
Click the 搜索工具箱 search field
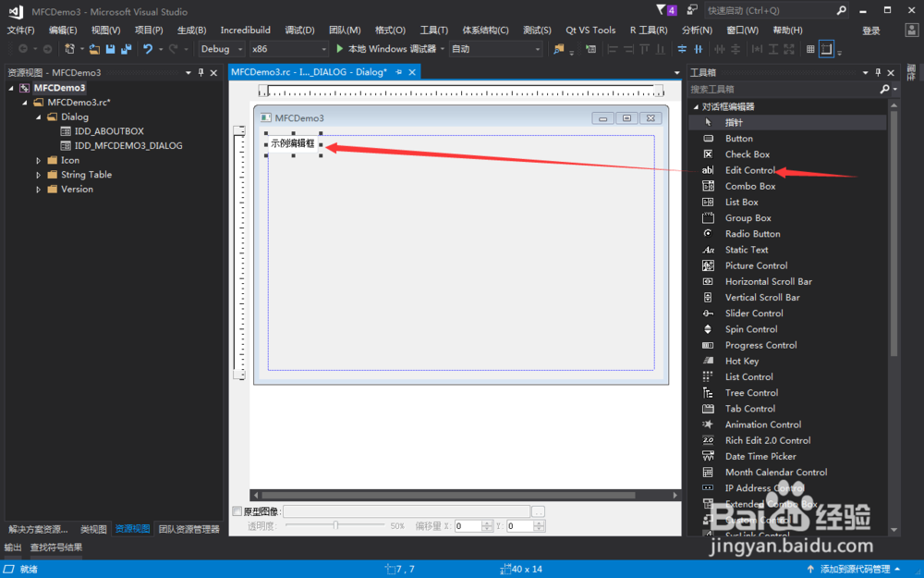(787, 89)
